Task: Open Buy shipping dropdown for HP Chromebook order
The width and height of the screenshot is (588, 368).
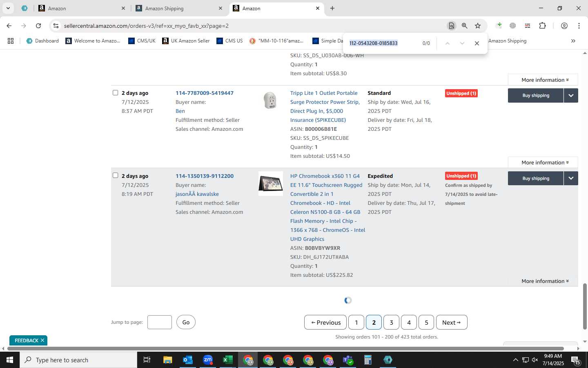Action: pos(571,178)
